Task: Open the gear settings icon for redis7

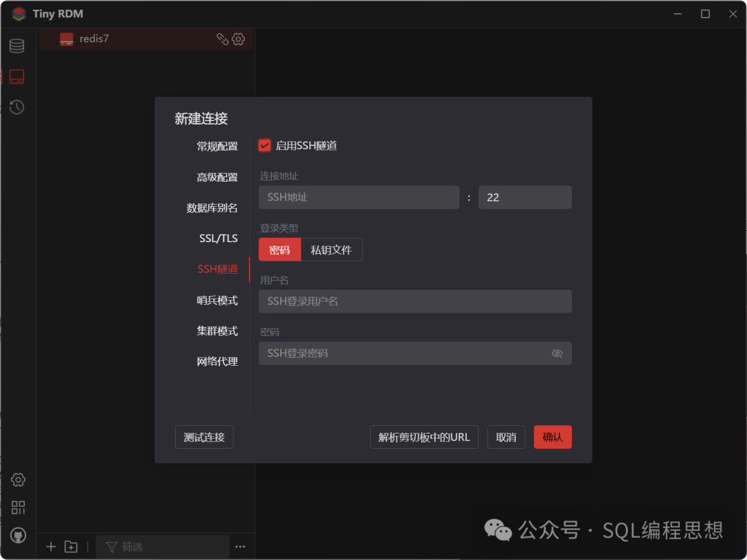Action: [239, 39]
